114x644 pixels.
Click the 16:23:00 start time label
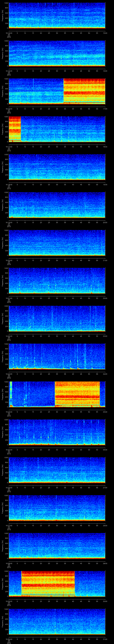pyautogui.click(x=9, y=374)
